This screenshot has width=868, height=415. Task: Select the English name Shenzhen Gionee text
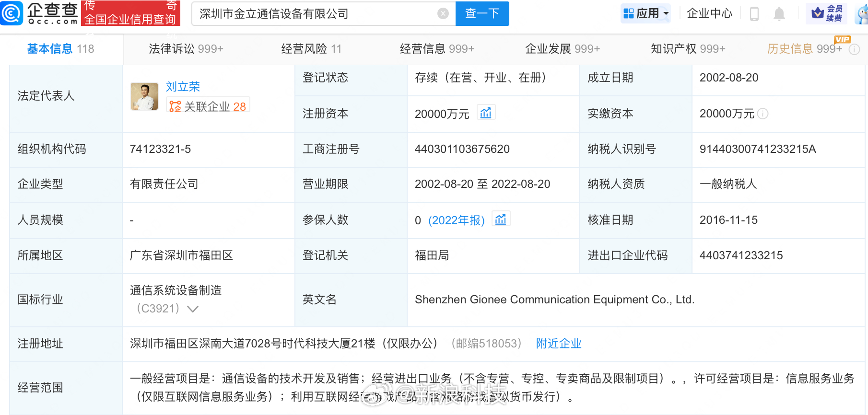point(555,300)
